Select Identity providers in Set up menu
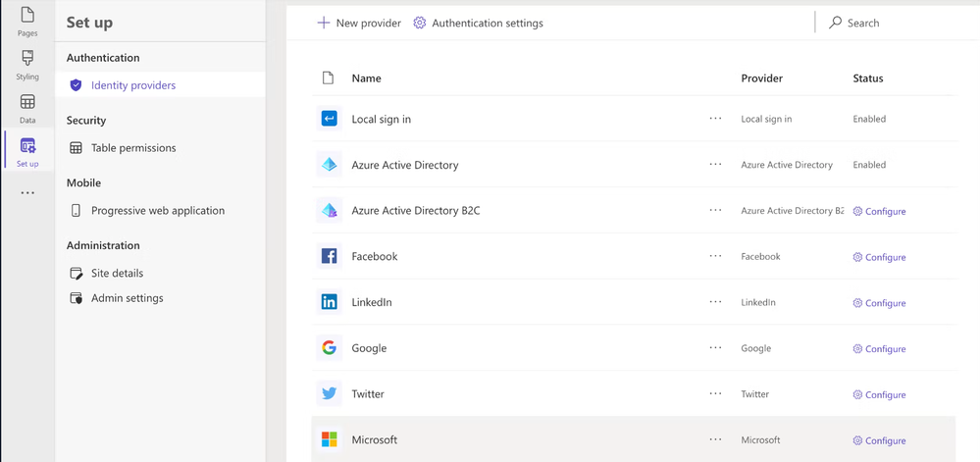The width and height of the screenshot is (980, 462). click(133, 85)
